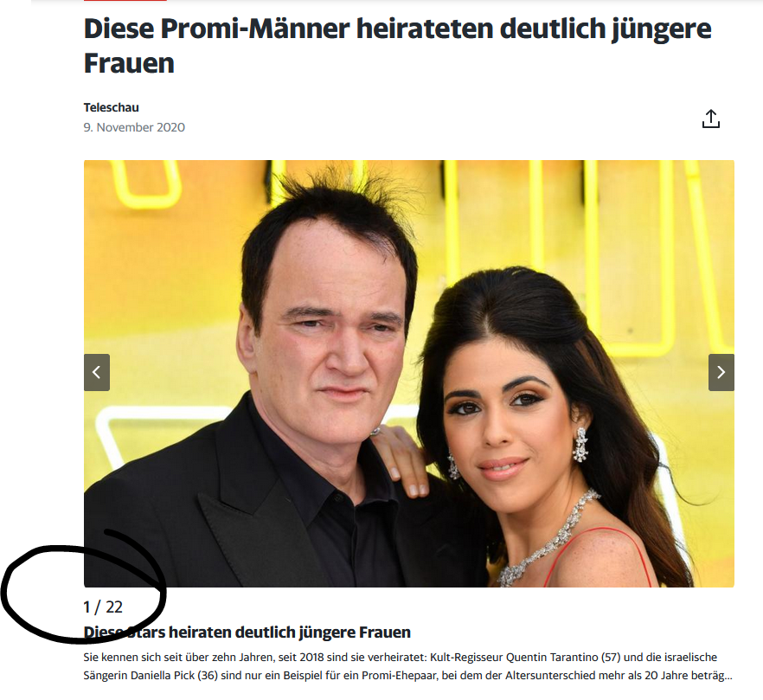Click the red accent bar above the headline
The image size is (763, 700).
(125, 1)
